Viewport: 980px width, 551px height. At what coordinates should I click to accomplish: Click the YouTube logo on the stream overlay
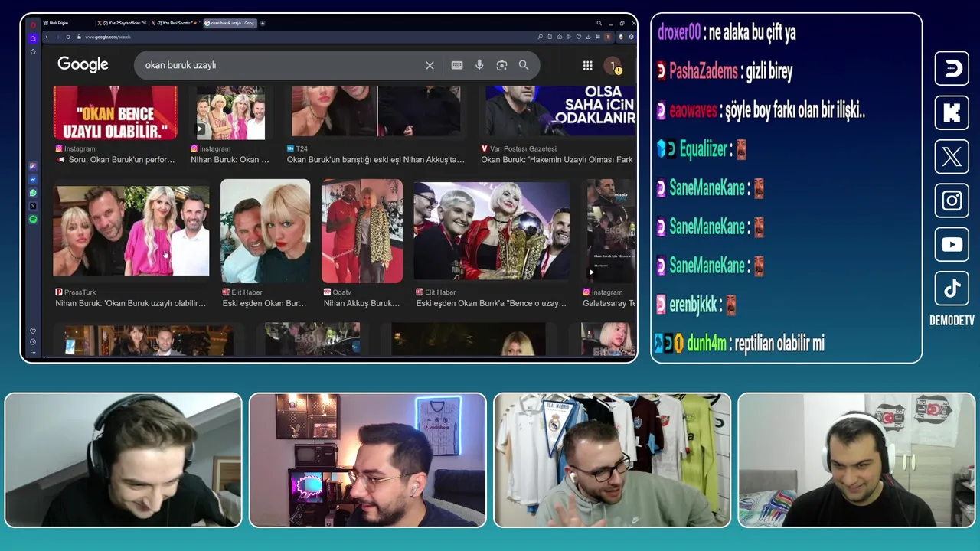click(952, 244)
